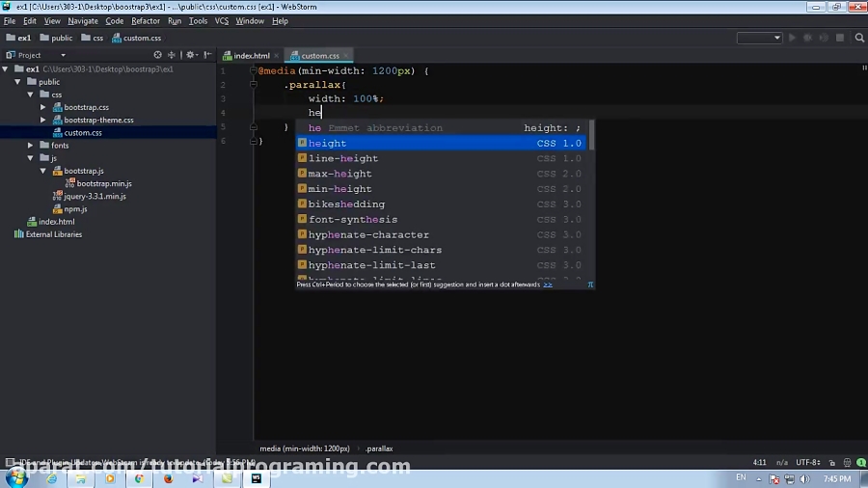Choose the 'he' Emmet abbreviation suggestion
The width and height of the screenshot is (868, 488).
441,128
